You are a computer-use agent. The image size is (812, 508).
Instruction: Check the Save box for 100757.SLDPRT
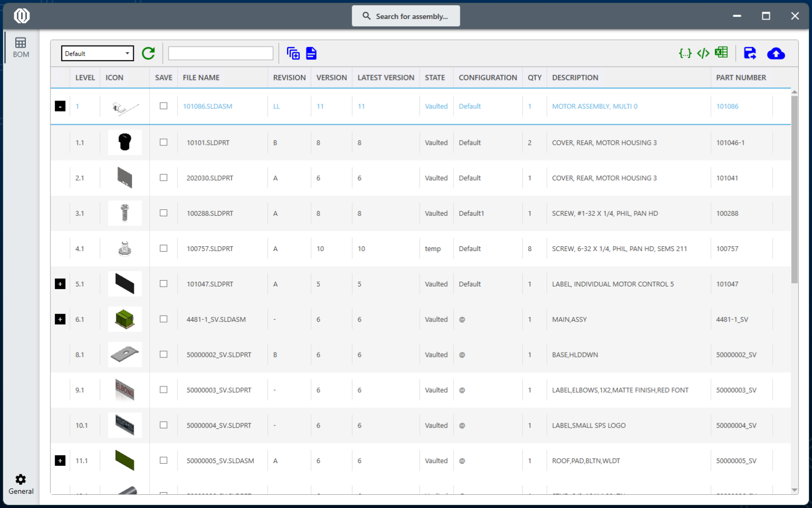[163, 248]
